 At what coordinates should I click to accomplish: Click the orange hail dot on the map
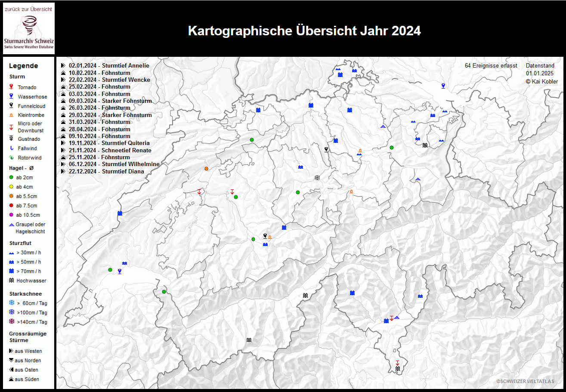[207, 168]
